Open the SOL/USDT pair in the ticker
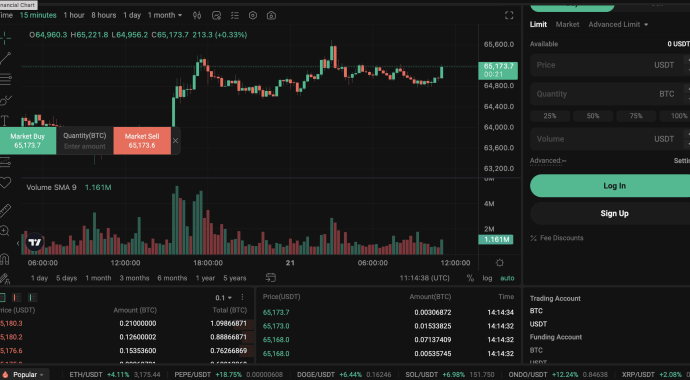This screenshot has width=690, height=380. click(450, 375)
